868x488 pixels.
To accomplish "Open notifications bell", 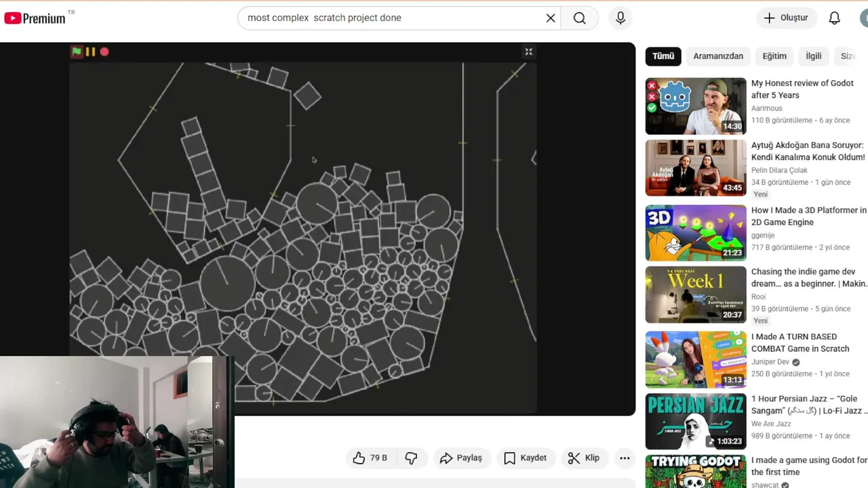I will [835, 18].
